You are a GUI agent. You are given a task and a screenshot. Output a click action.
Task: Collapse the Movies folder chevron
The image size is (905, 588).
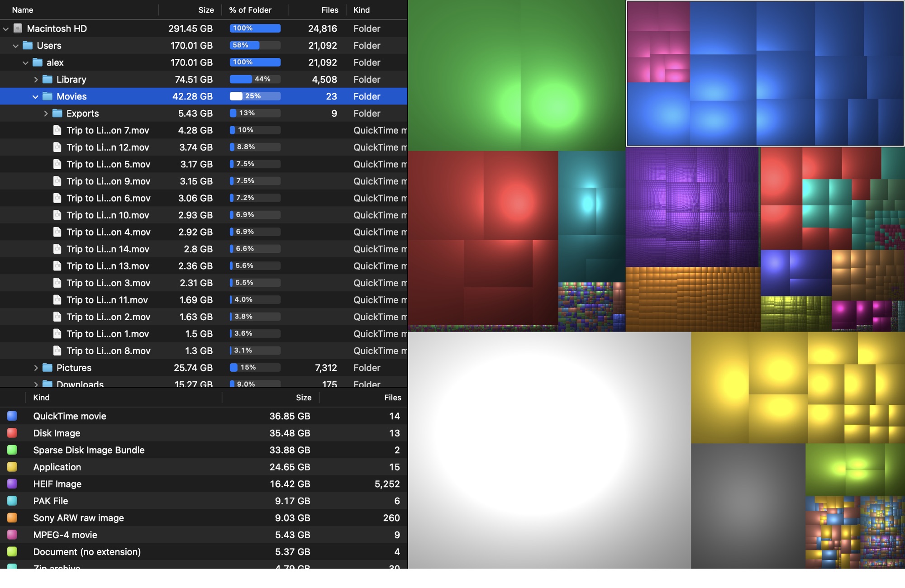36,96
